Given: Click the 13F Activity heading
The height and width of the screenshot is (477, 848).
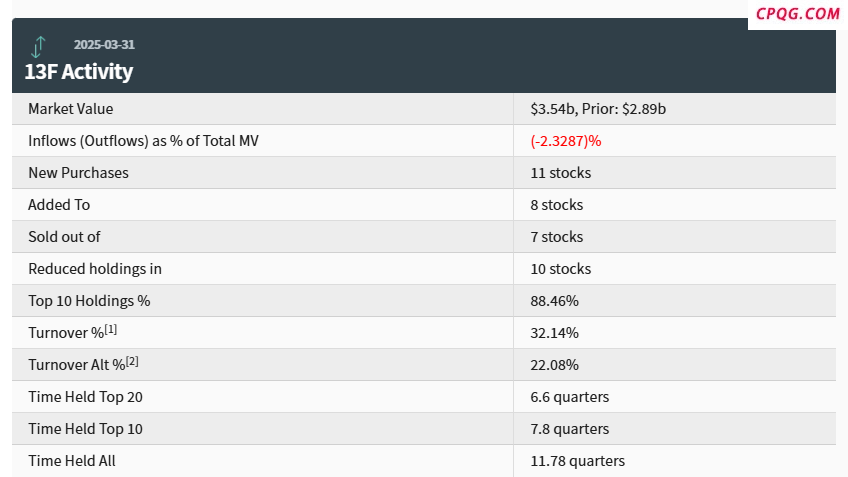Looking at the screenshot, I should click(x=78, y=71).
